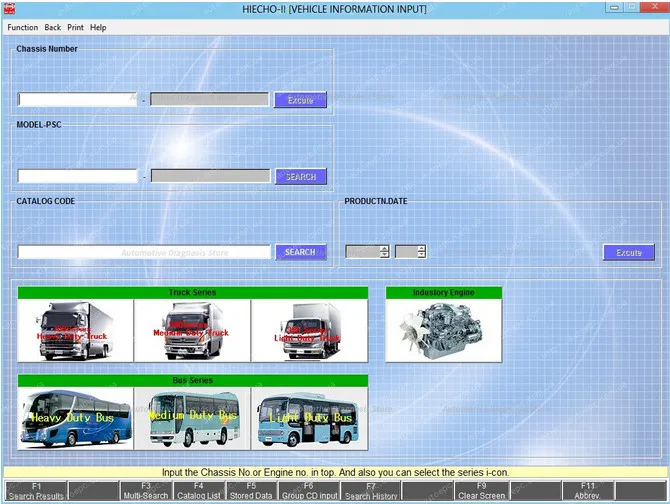Increase the first production date spinner

[x=384, y=248]
